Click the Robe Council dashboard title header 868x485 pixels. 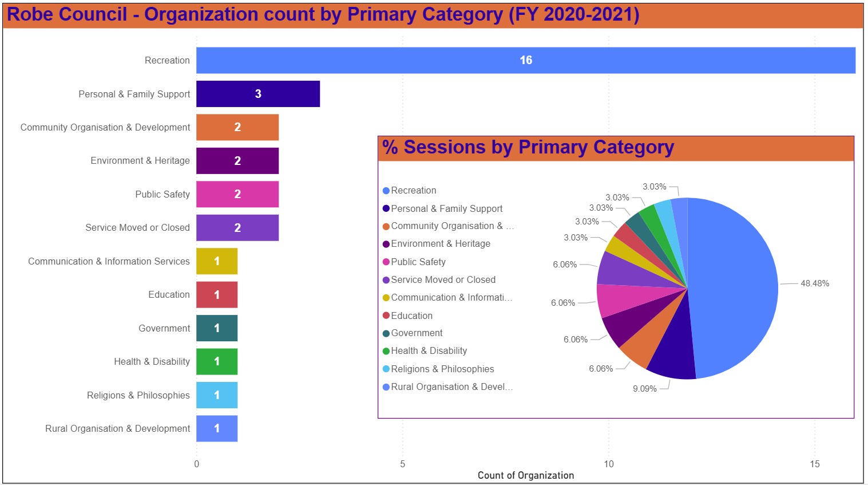click(x=323, y=14)
